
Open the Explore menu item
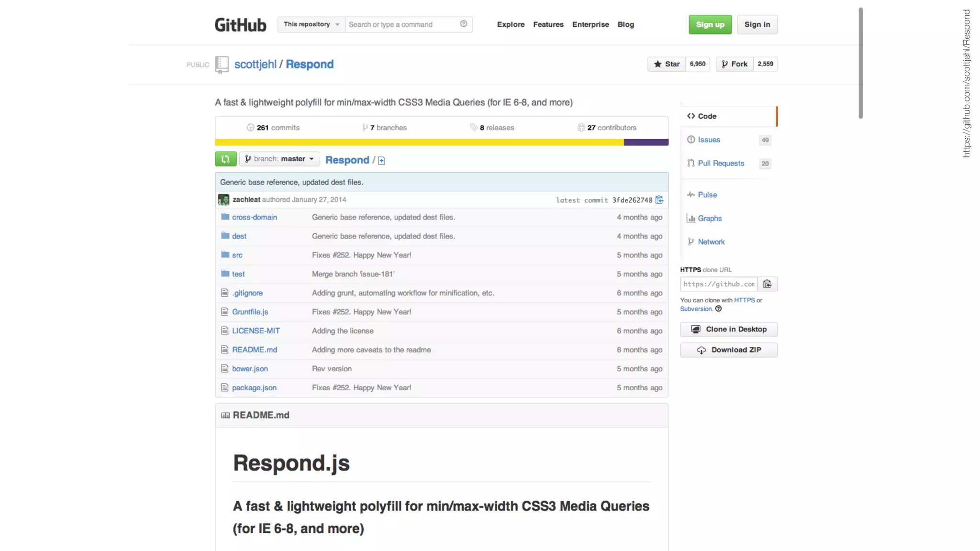[x=511, y=24]
